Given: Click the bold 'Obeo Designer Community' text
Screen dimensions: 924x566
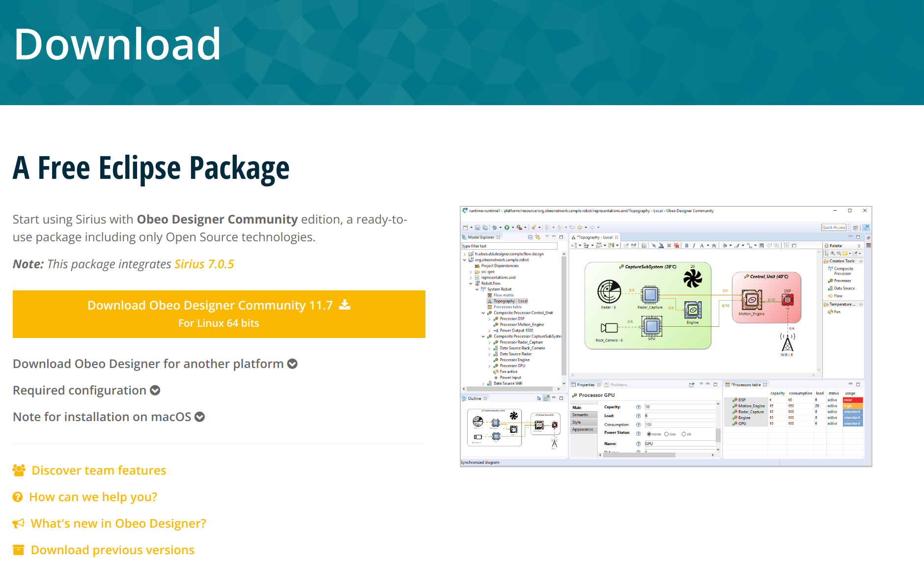Looking at the screenshot, I should (x=217, y=219).
